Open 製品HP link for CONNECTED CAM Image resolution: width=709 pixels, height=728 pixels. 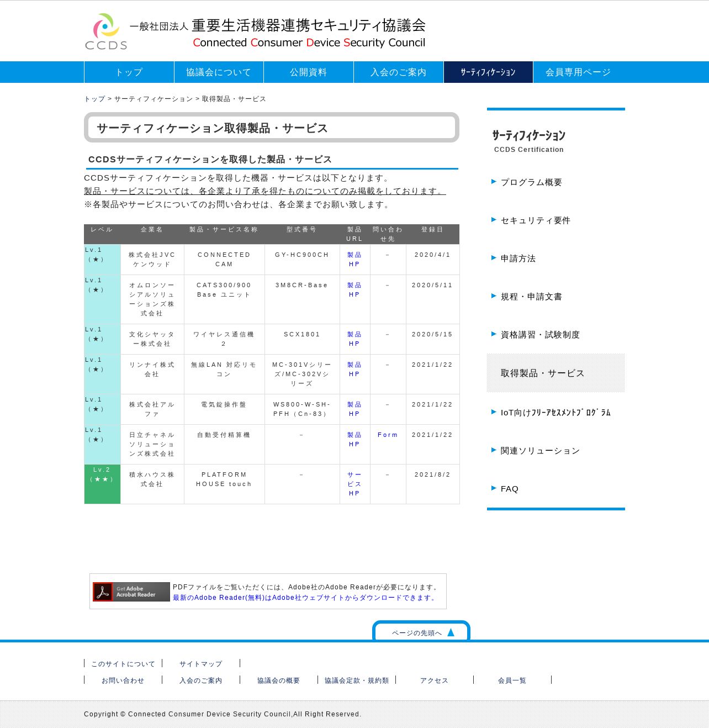coord(354,260)
